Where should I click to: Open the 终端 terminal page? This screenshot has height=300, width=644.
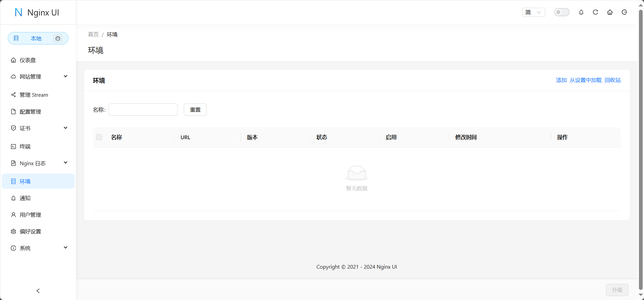25,146
